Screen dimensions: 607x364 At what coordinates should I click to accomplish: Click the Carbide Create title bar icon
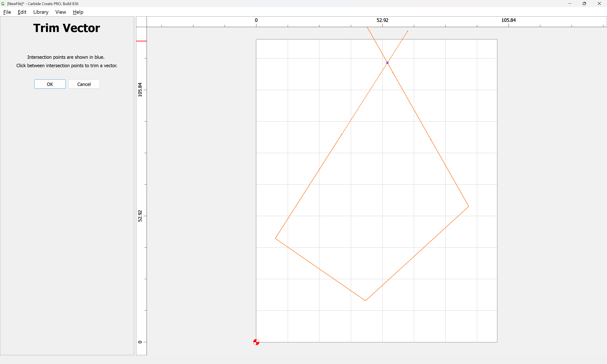[3, 4]
